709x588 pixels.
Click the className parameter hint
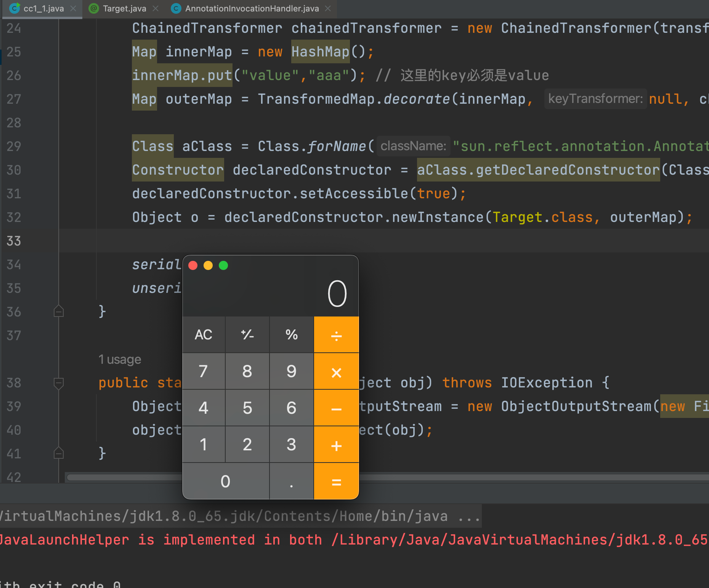413,146
